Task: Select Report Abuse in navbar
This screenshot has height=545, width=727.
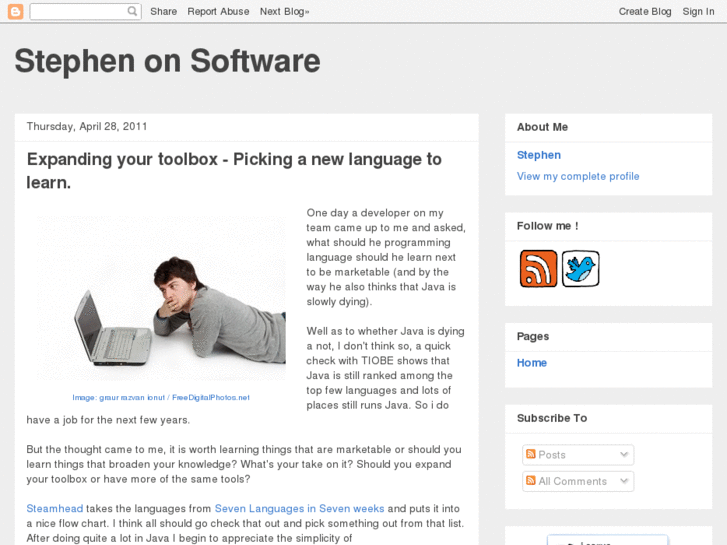Action: pyautogui.click(x=218, y=11)
